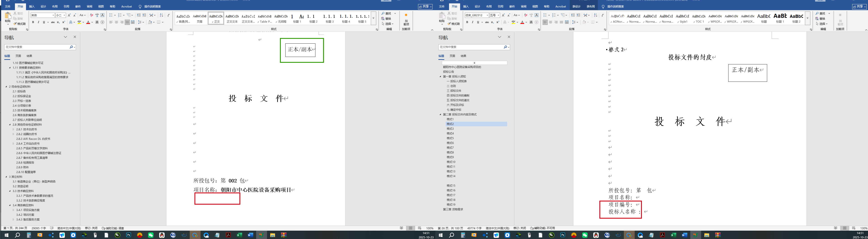
Task: Align text right in the right Word window
Action: click(x=556, y=22)
